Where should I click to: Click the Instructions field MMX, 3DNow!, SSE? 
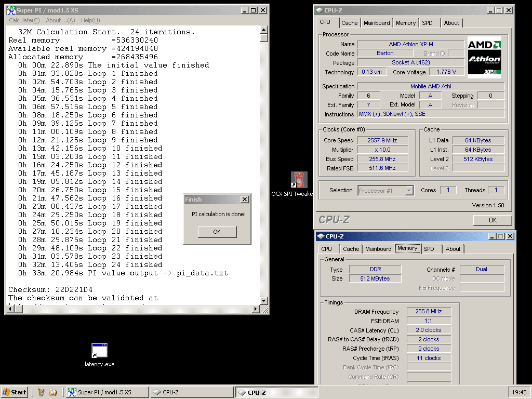coord(431,114)
